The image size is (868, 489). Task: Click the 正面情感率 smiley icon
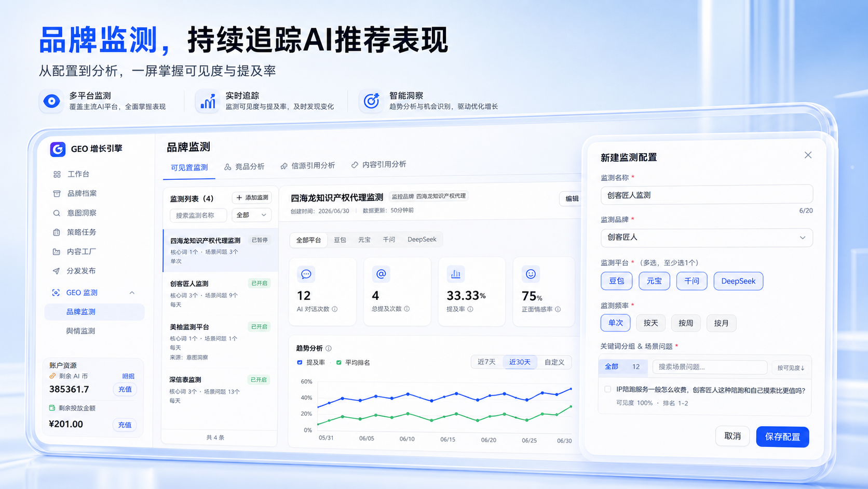click(x=531, y=274)
